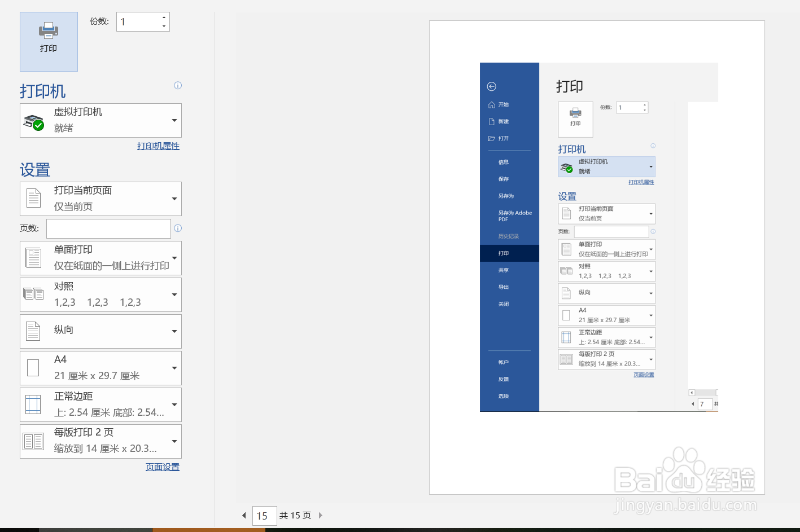Expand the 打印当前页面 print range dropdown

tap(100, 199)
